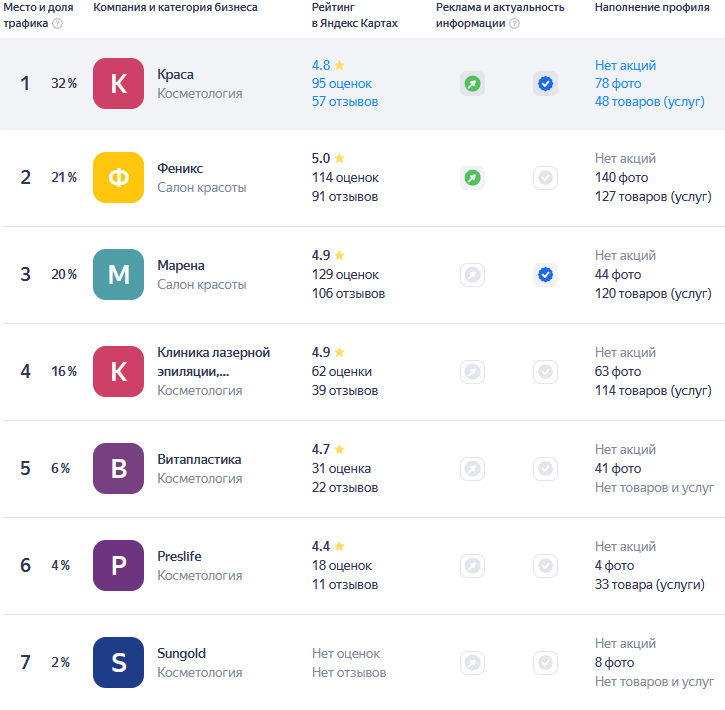Click 'Рейтинг в Яндекс Картах' column header

pos(355,15)
